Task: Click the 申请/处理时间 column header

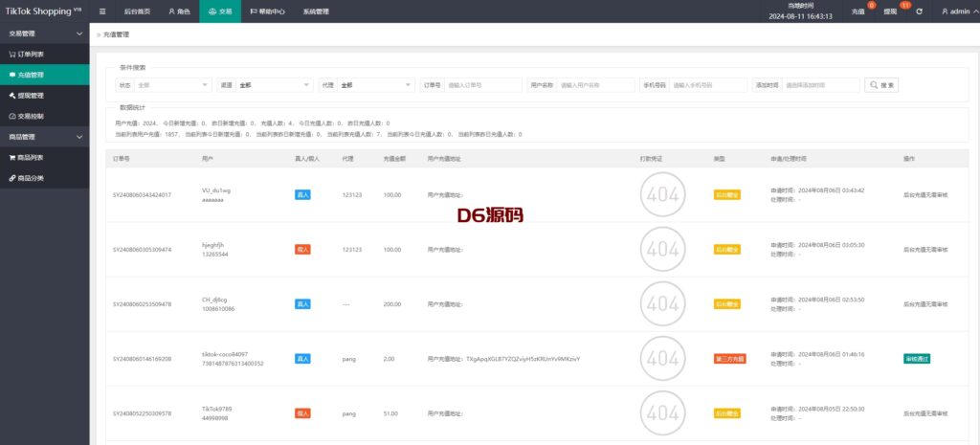Action: click(x=789, y=159)
